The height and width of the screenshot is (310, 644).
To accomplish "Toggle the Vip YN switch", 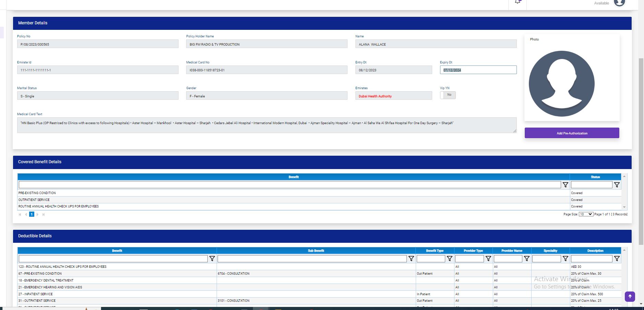I will (448, 95).
